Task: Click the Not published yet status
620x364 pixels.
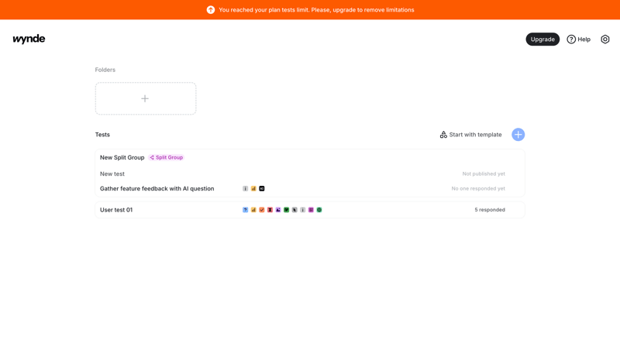Action: (484, 173)
